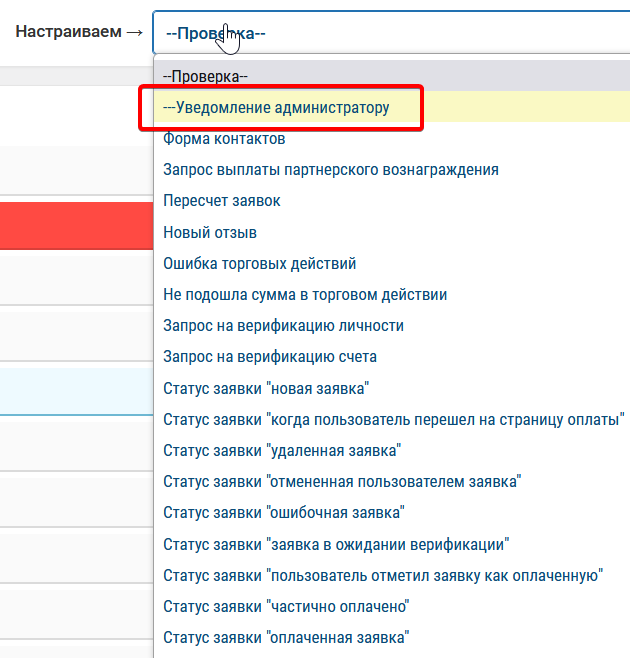Select «Пересчет заявок» list item

click(x=222, y=201)
